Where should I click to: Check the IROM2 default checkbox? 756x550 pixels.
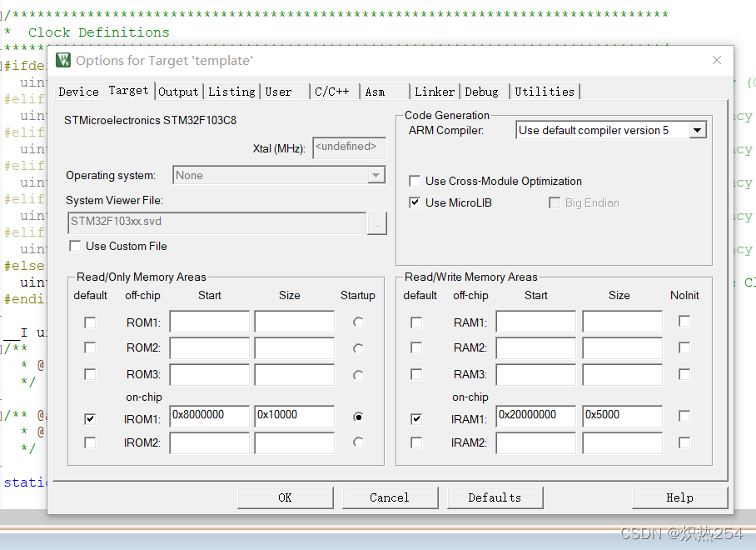(90, 442)
